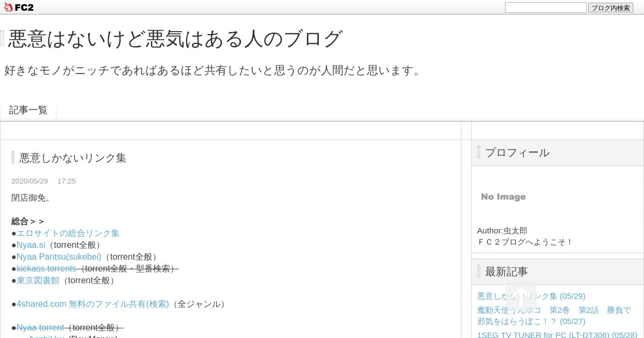
Task: Click the FC2 logo icon
Action: click(19, 7)
